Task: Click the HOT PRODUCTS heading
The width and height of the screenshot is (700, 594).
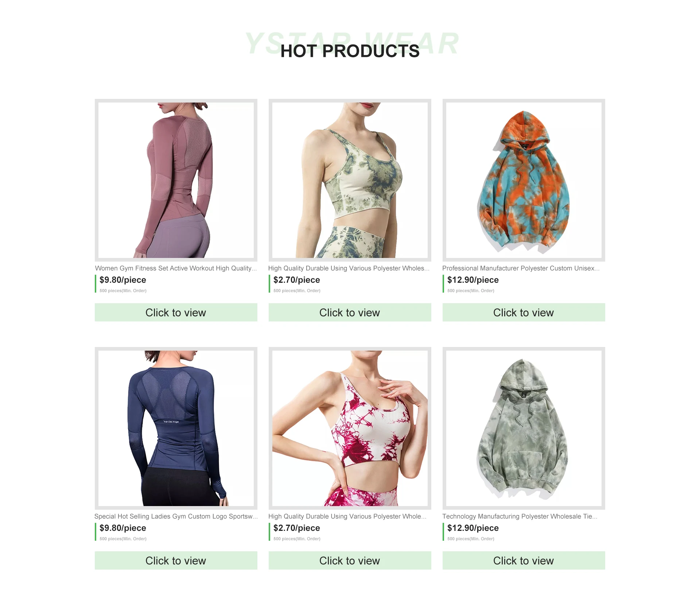Action: click(350, 51)
